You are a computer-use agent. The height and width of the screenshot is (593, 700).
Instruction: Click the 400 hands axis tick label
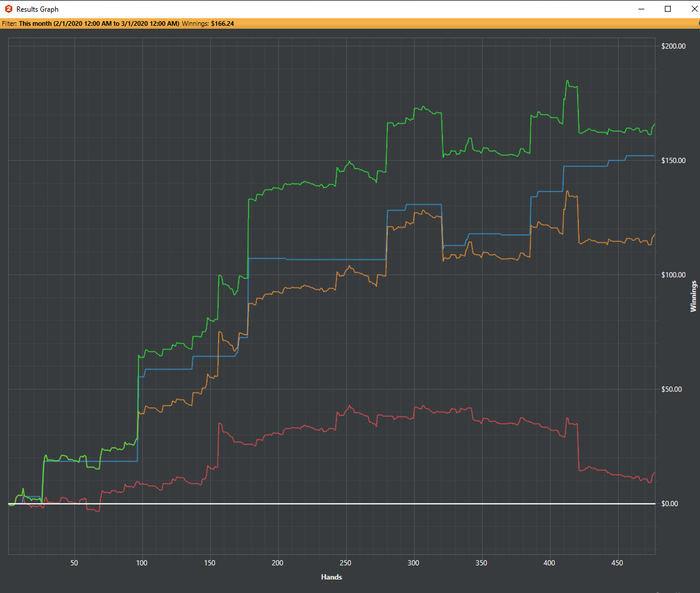(x=549, y=563)
